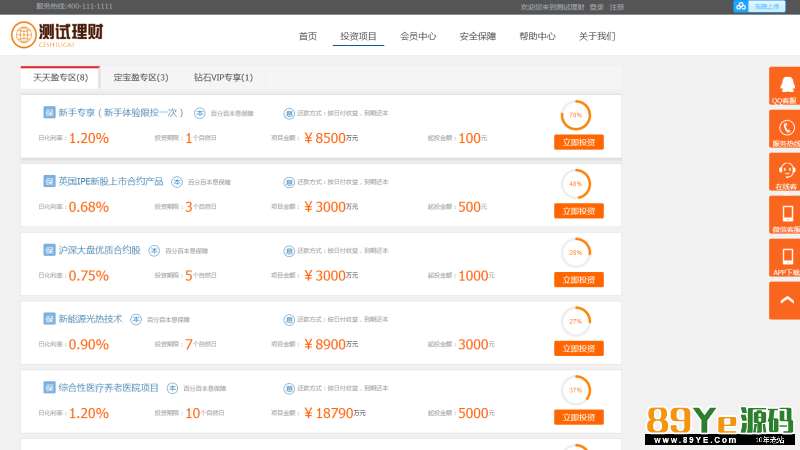Image resolution: width=800 pixels, height=450 pixels.
Task: Click the 48% progress ring
Action: tap(576, 184)
